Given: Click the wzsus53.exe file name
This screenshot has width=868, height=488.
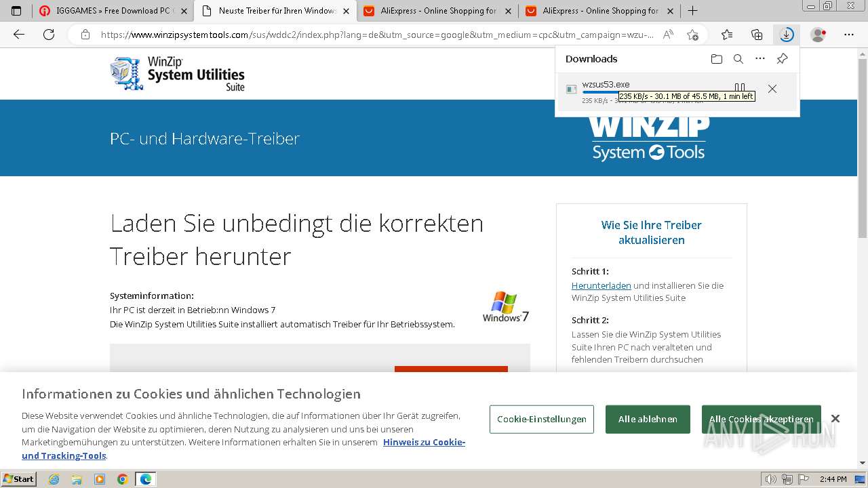Looking at the screenshot, I should [606, 84].
